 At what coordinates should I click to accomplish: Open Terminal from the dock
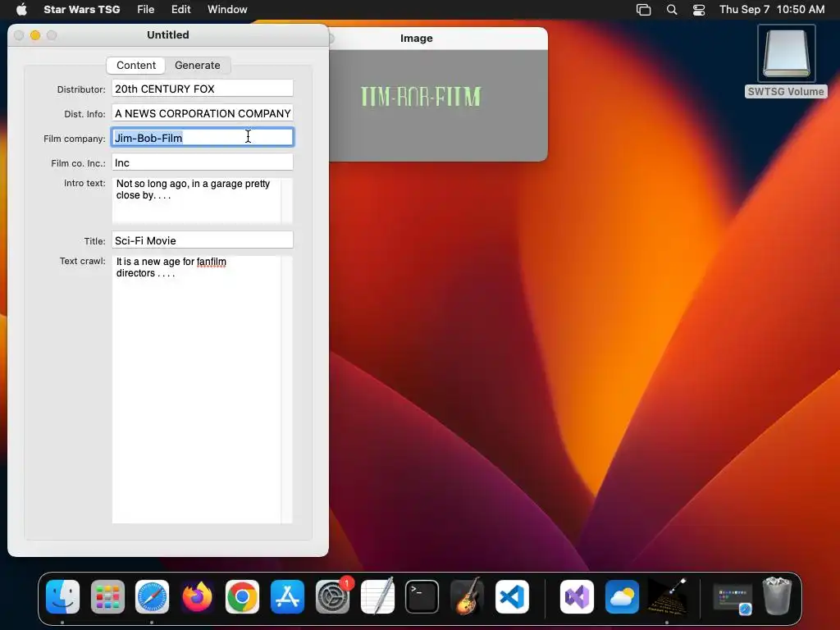point(422,596)
